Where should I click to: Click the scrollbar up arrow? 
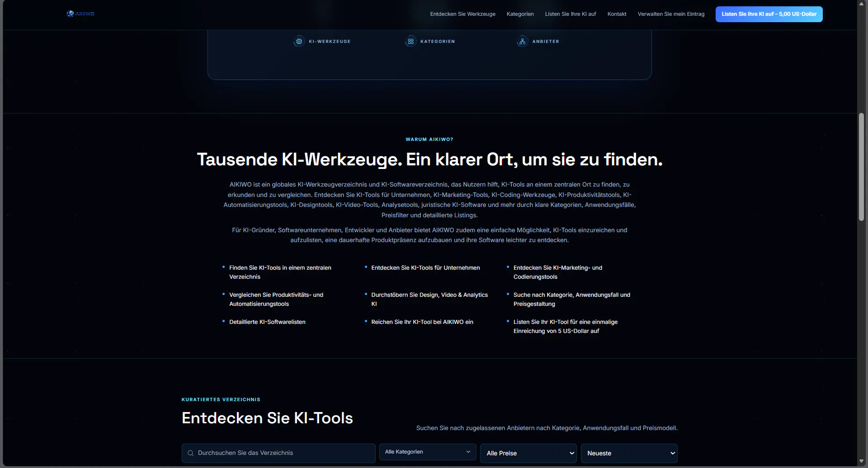pos(861,4)
